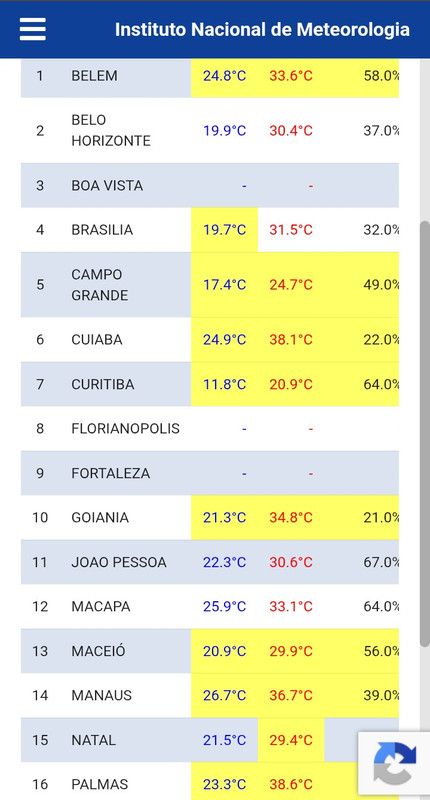Click the BOA VISTA row
This screenshot has height=800, width=430.
click(210, 186)
